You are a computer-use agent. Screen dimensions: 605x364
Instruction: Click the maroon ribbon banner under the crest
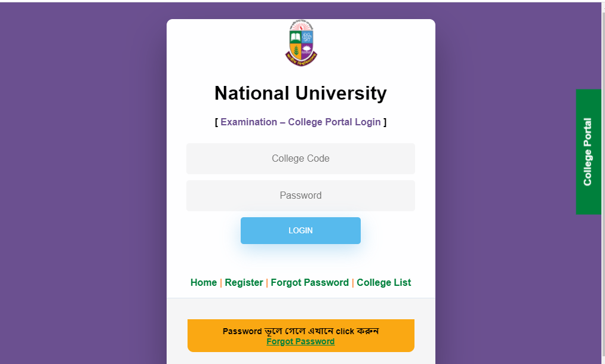pos(302,59)
